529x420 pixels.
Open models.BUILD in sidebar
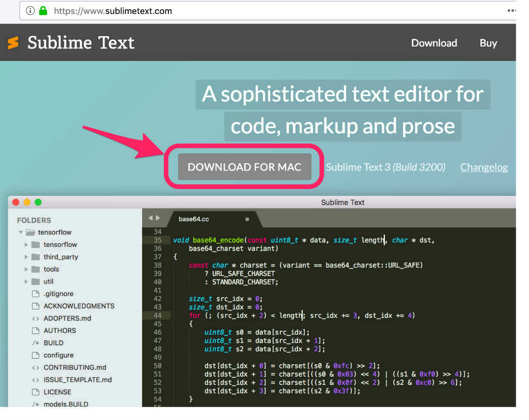(x=66, y=404)
